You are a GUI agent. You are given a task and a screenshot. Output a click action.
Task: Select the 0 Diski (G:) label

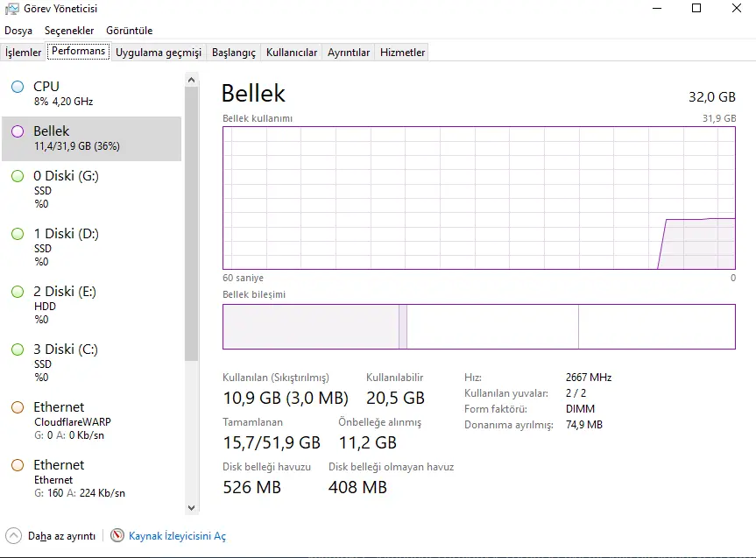pyautogui.click(x=66, y=176)
